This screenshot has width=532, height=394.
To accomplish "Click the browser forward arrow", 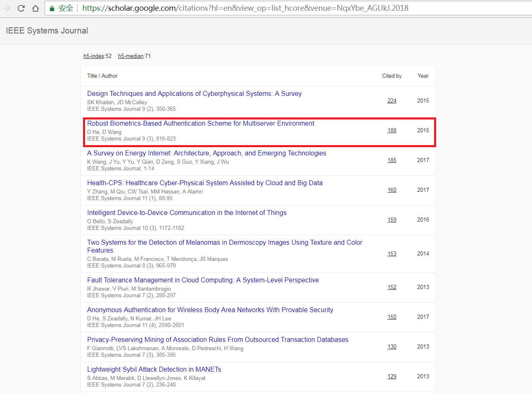I will tap(7, 8).
